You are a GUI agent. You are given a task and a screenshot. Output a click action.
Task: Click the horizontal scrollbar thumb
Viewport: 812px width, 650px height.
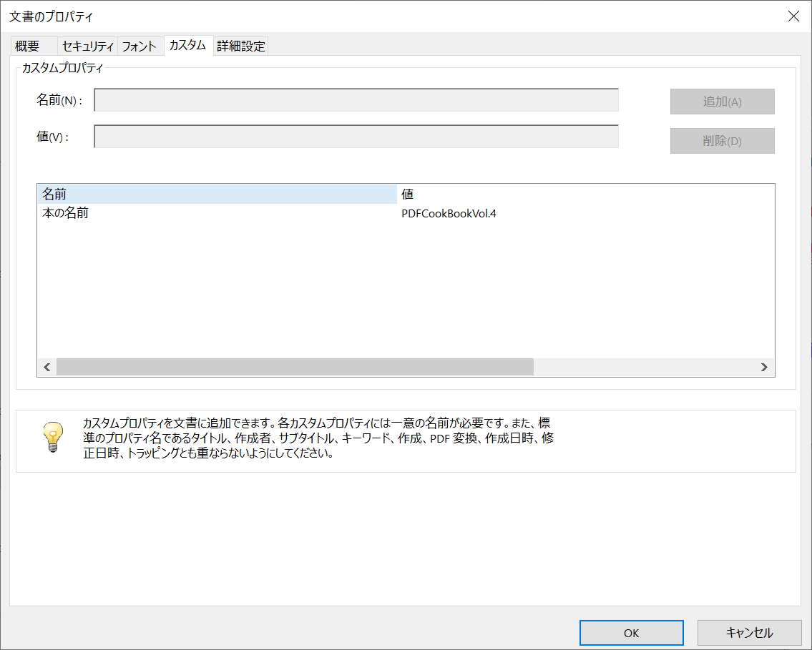[295, 367]
